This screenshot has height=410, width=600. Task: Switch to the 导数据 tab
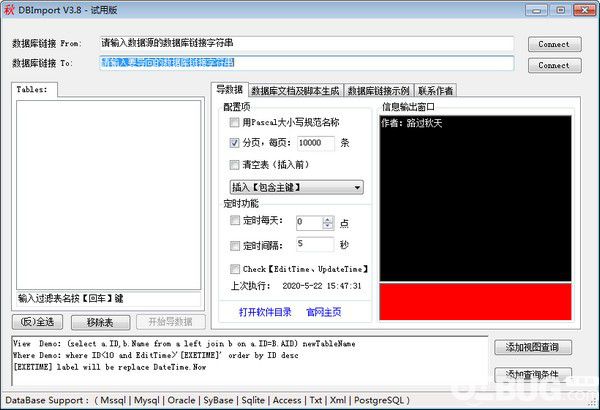[x=230, y=90]
